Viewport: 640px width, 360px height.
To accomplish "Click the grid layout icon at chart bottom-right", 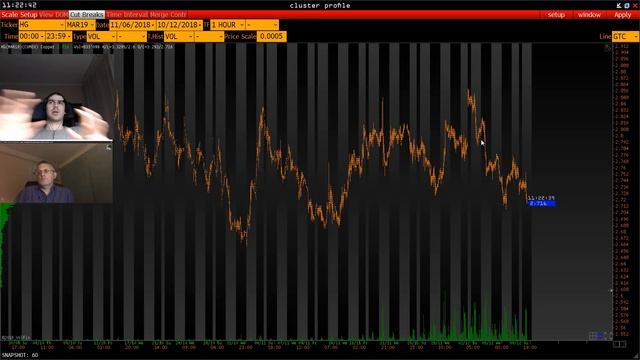I will tap(593, 336).
